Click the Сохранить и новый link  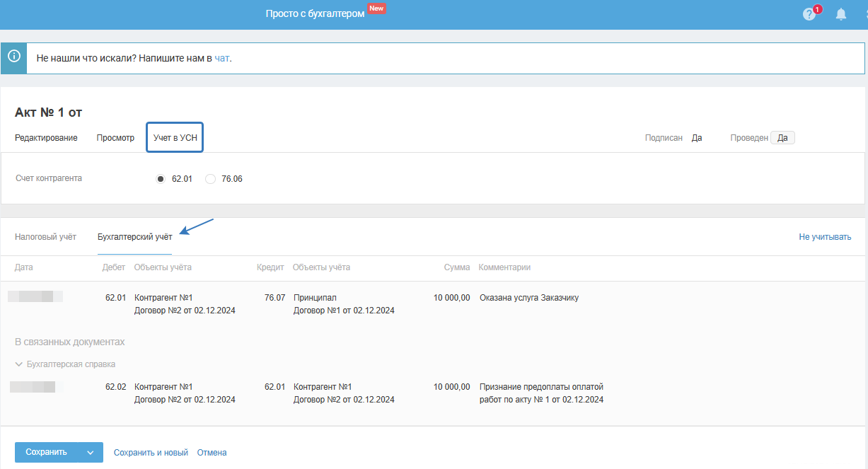click(151, 453)
